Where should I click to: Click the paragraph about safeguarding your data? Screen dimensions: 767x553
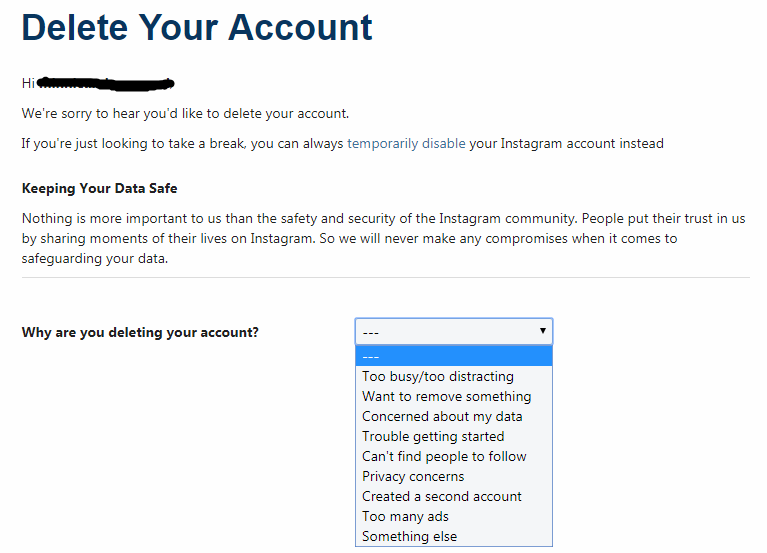[x=384, y=239]
